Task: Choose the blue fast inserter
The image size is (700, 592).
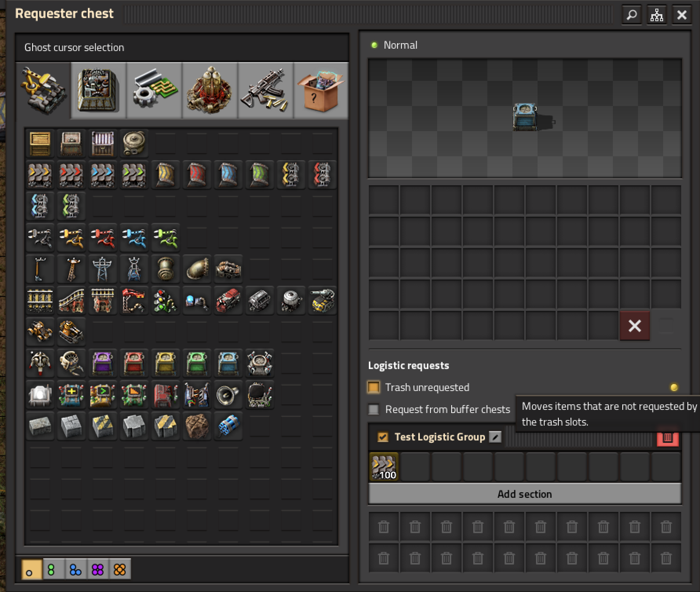Action: pos(134,238)
